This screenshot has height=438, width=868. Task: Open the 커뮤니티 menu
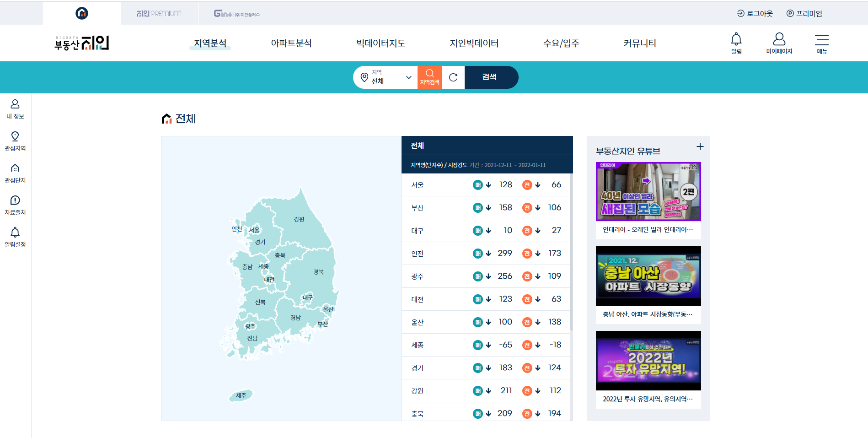click(x=640, y=43)
